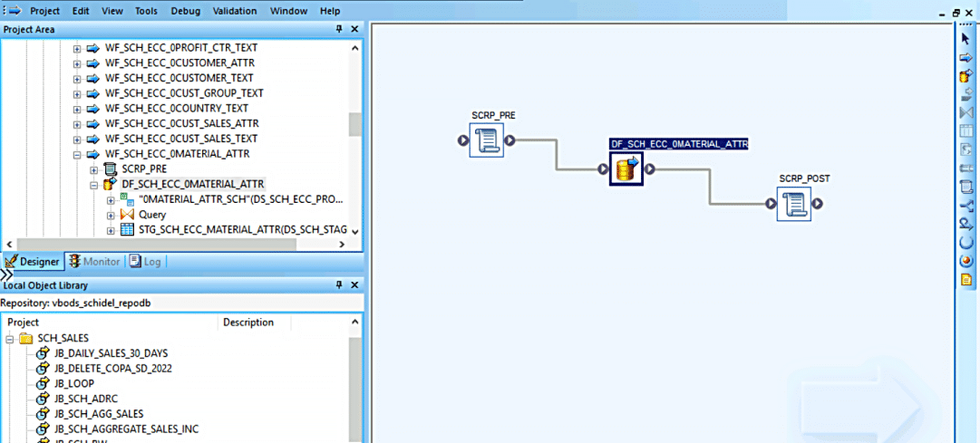The width and height of the screenshot is (980, 443).
Task: Click the input port of SCRP_POST on canvas
Action: [x=770, y=204]
